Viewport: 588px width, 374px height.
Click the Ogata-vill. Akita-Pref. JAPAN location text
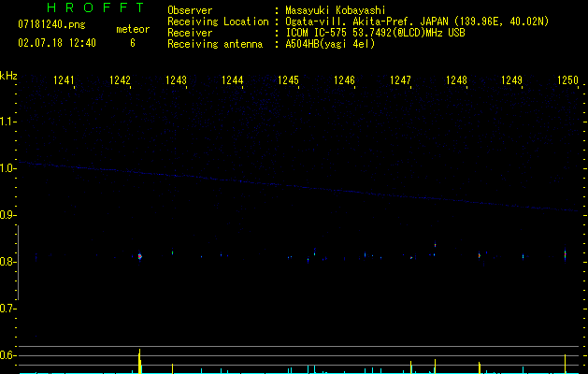pyautogui.click(x=417, y=22)
